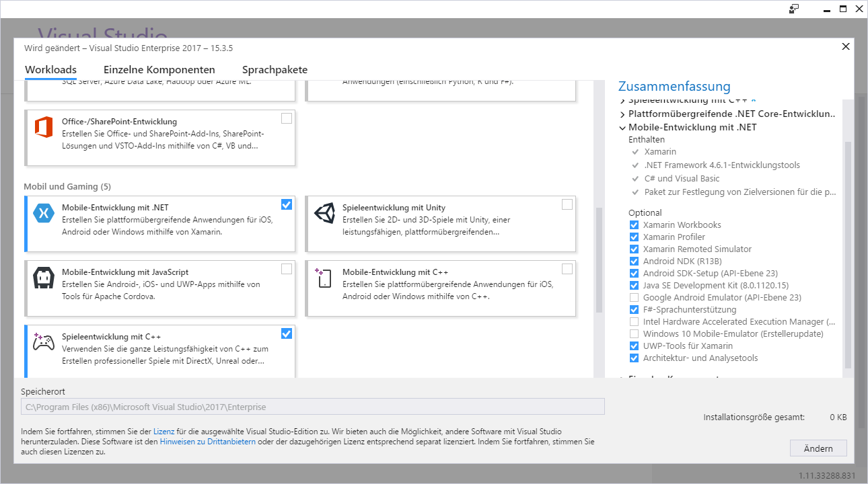Click the workloads list vertical scrollbar
Image resolution: width=868 pixels, height=484 pixels.
coord(598,259)
